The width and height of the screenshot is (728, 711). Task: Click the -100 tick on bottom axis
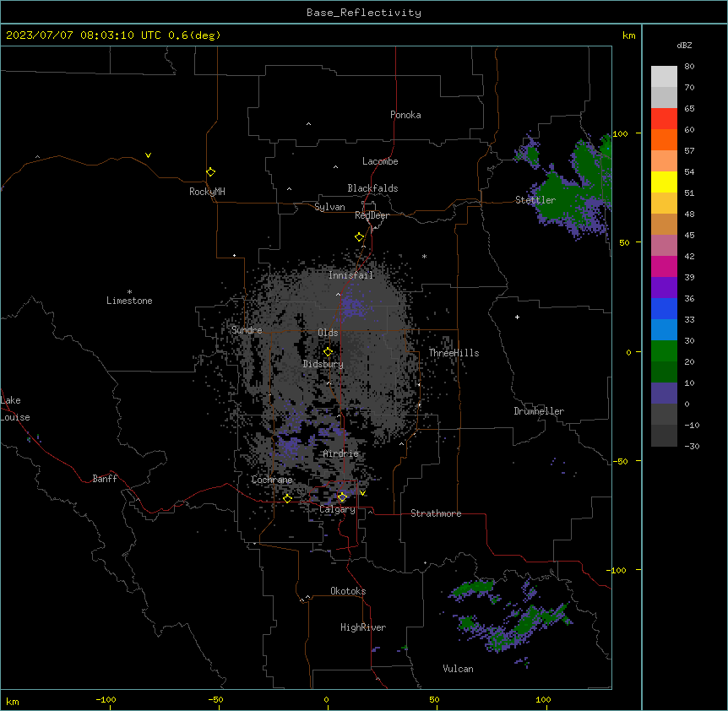click(x=106, y=700)
